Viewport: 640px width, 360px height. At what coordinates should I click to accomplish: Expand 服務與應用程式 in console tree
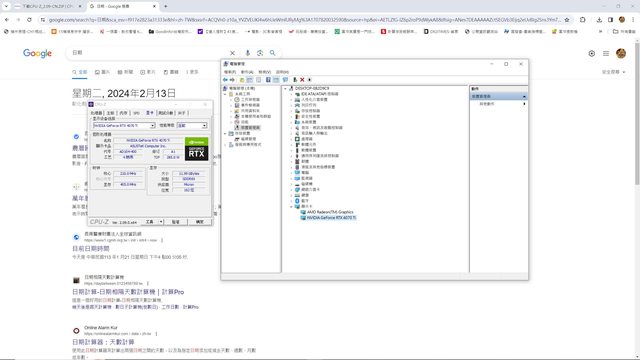[x=225, y=144]
